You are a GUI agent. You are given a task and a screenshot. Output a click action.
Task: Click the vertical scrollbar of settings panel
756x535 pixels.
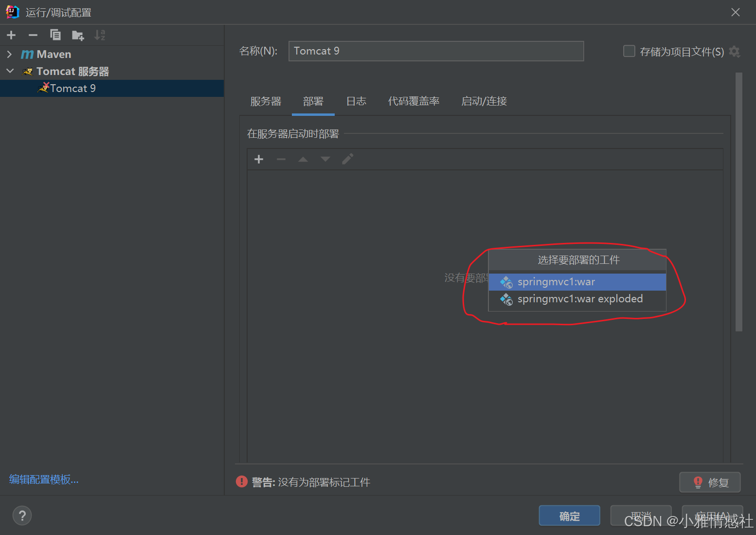[739, 202]
